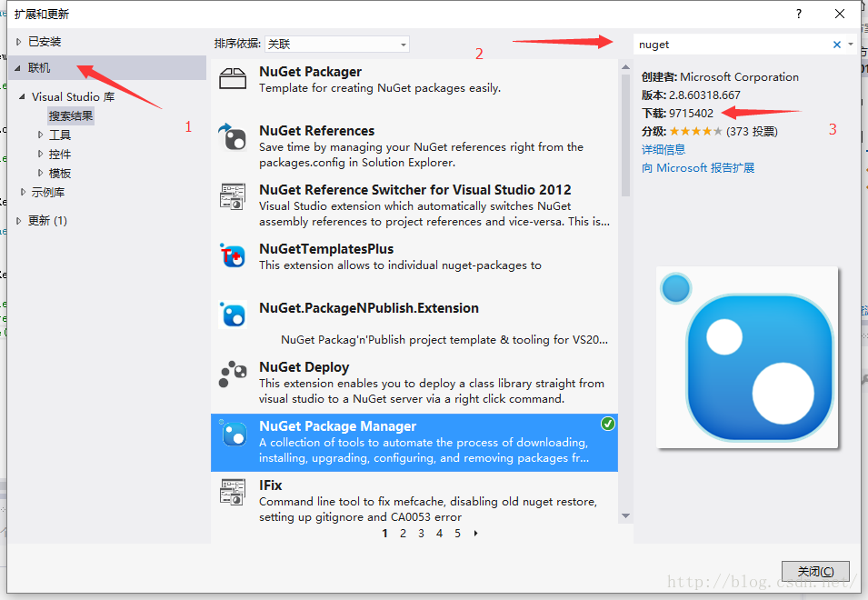Click the list scroll down arrow

[626, 515]
